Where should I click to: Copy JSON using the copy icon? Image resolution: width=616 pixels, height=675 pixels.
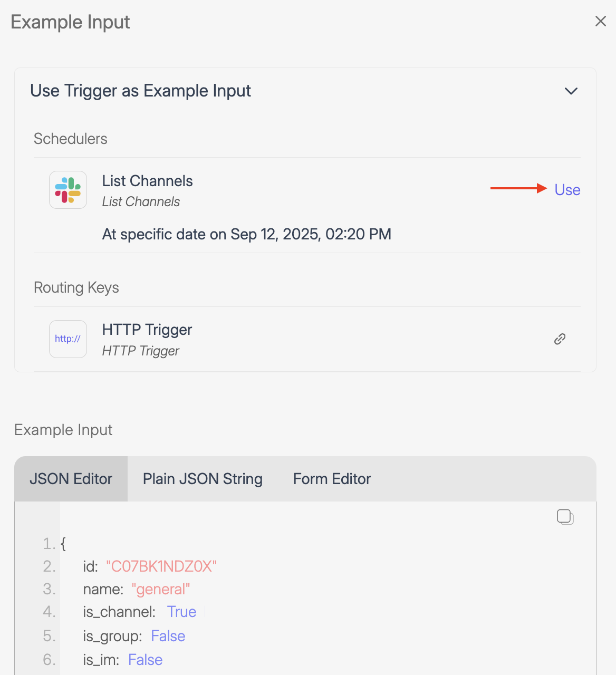[x=565, y=517]
